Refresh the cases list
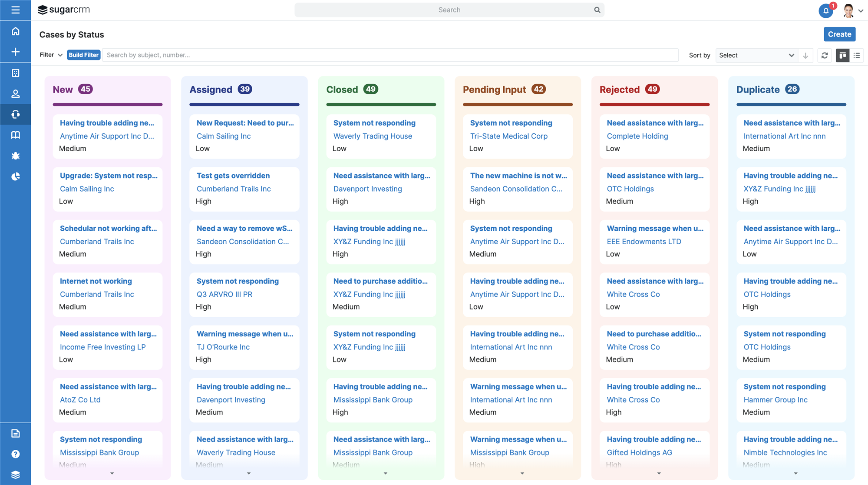Viewport: 868px width, 485px height. 825,55
